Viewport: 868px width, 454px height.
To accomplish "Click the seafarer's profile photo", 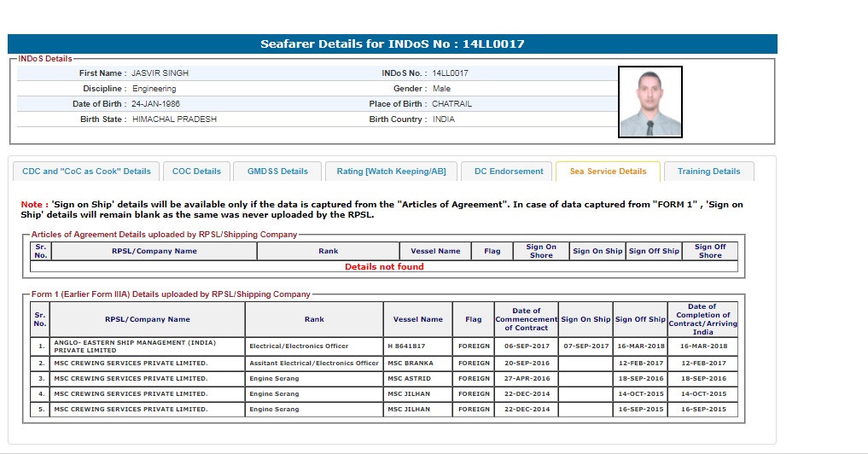I will click(650, 102).
